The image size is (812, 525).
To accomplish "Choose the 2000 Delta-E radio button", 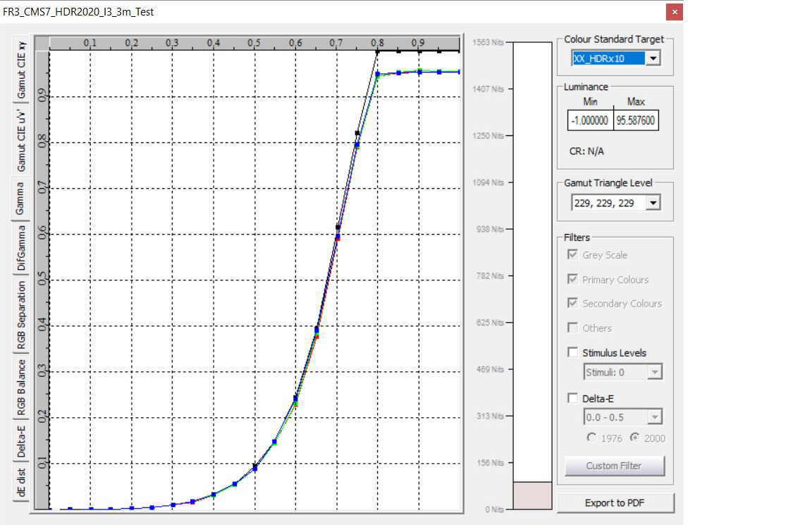I will (634, 438).
